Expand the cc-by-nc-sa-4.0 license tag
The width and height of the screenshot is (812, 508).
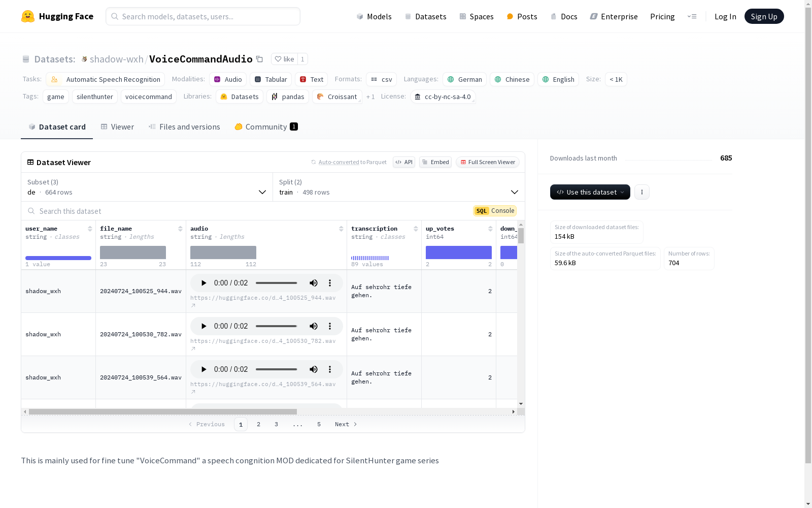443,97
